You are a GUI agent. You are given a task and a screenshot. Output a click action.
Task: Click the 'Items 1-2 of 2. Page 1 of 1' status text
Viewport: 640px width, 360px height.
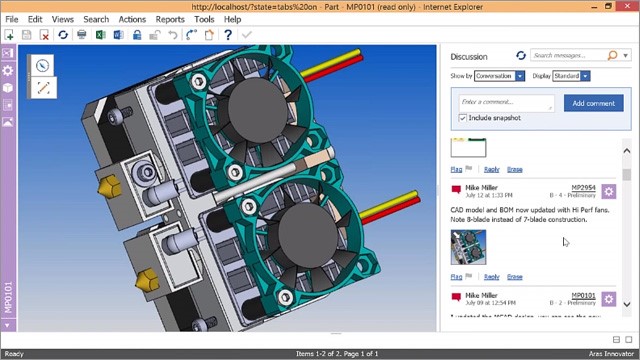click(x=337, y=354)
